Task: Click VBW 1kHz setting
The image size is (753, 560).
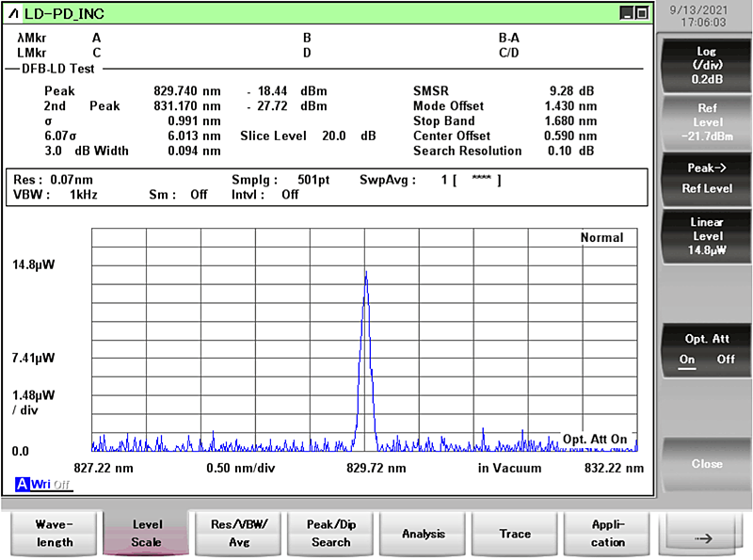Action: pos(56,195)
